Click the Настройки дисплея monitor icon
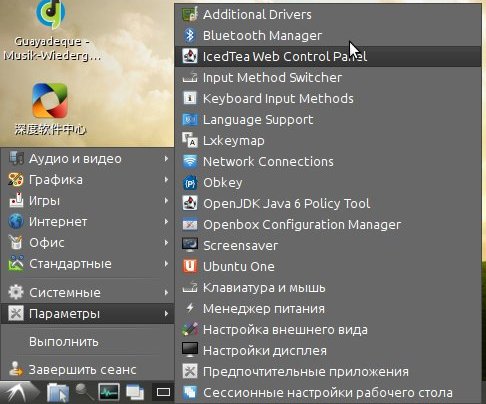The height and width of the screenshot is (404, 486). coord(190,350)
